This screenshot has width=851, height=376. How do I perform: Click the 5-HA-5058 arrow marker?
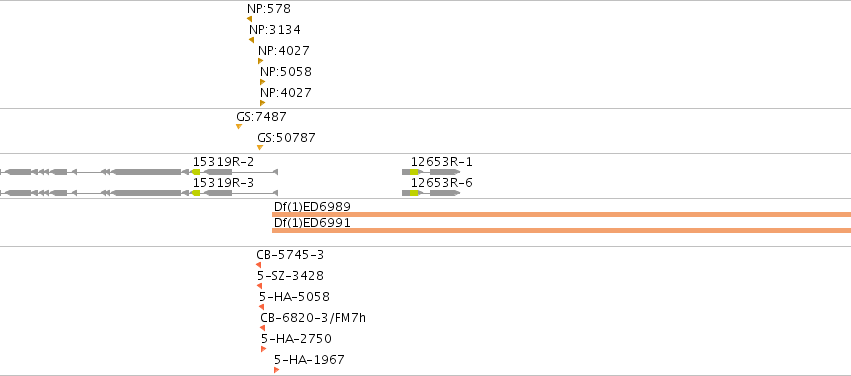[x=262, y=307]
